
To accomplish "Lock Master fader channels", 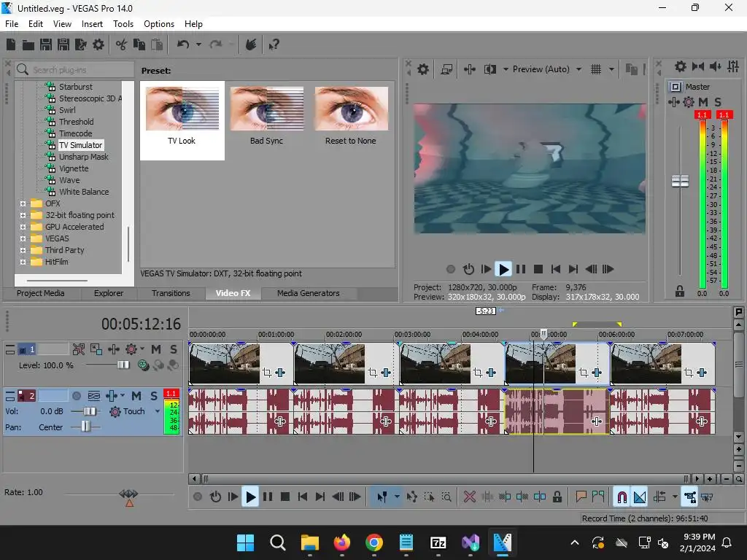I will click(680, 291).
